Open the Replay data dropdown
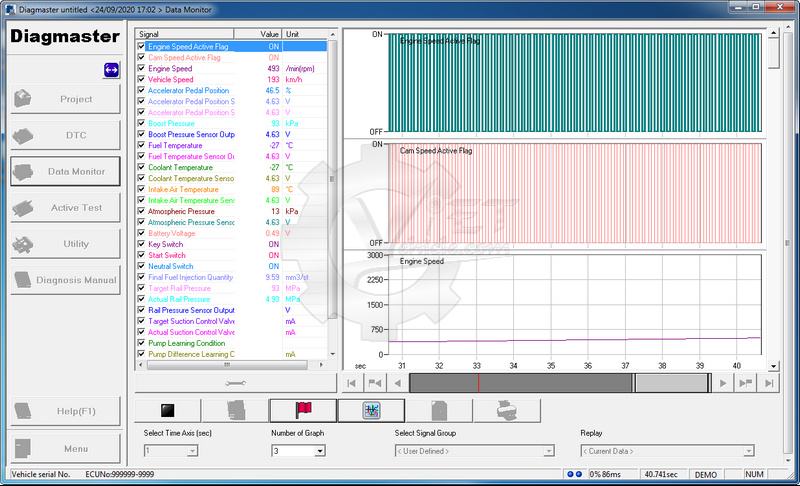Viewport: 800px width, 486px height. click(748, 451)
